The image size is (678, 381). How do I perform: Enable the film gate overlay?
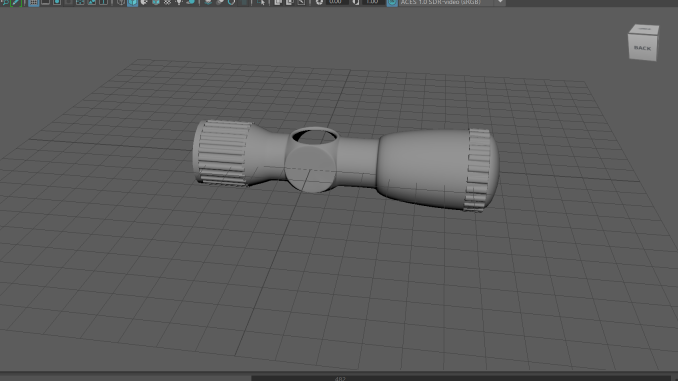point(45,2)
